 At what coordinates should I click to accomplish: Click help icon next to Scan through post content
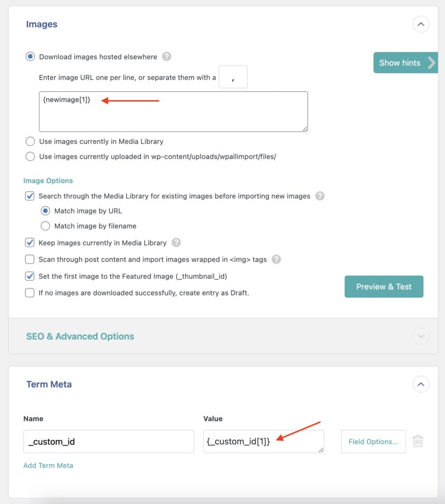pos(276,259)
